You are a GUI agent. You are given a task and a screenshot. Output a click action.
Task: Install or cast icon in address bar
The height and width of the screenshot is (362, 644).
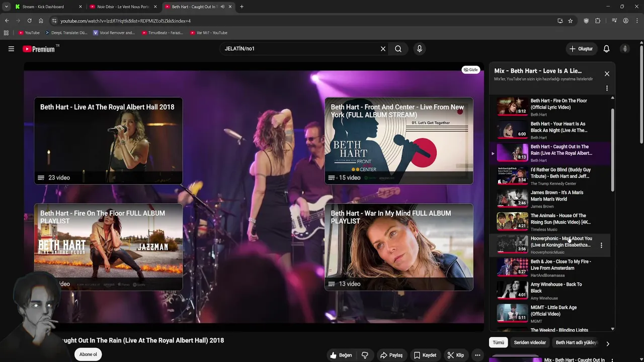pyautogui.click(x=560, y=21)
